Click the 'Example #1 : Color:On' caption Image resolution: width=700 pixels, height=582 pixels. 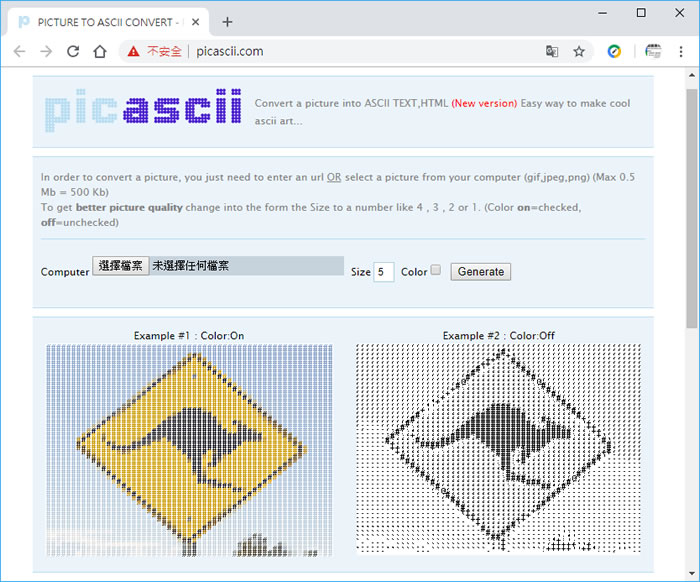[189, 336]
